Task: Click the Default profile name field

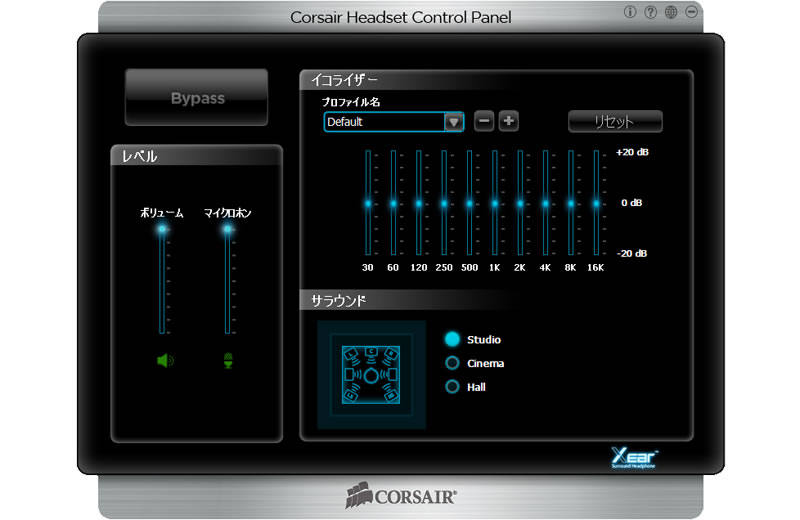Action: pyautogui.click(x=385, y=122)
